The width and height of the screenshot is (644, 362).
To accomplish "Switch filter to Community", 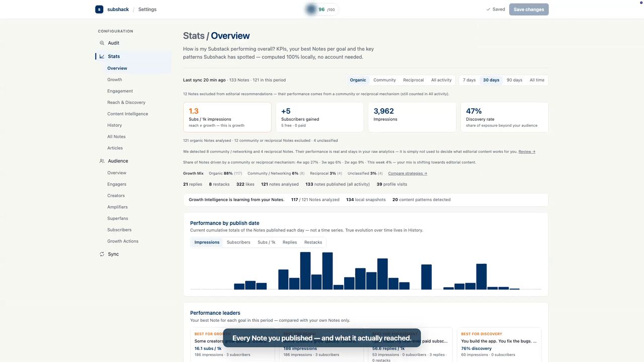I will pos(384,80).
